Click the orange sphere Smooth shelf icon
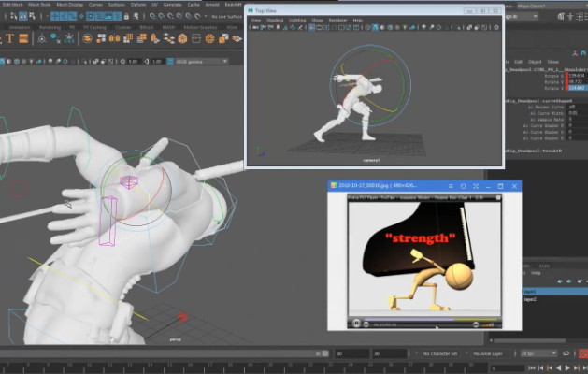The height and width of the screenshot is (374, 588). [209, 38]
